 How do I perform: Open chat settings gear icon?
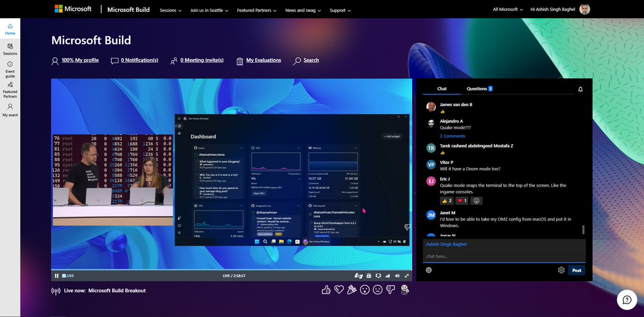pos(561,270)
